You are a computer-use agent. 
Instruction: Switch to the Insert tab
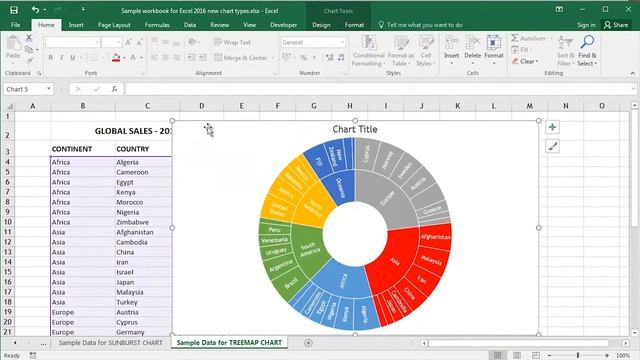click(76, 25)
